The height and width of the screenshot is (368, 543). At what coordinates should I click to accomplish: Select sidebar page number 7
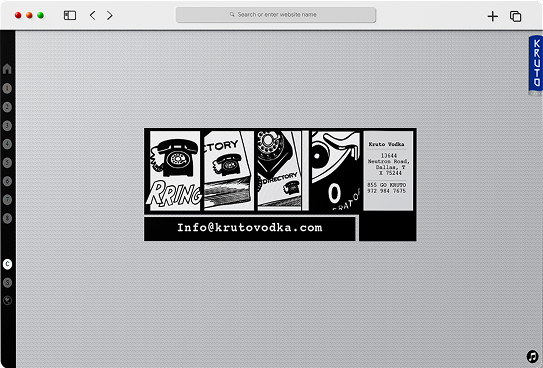7,199
